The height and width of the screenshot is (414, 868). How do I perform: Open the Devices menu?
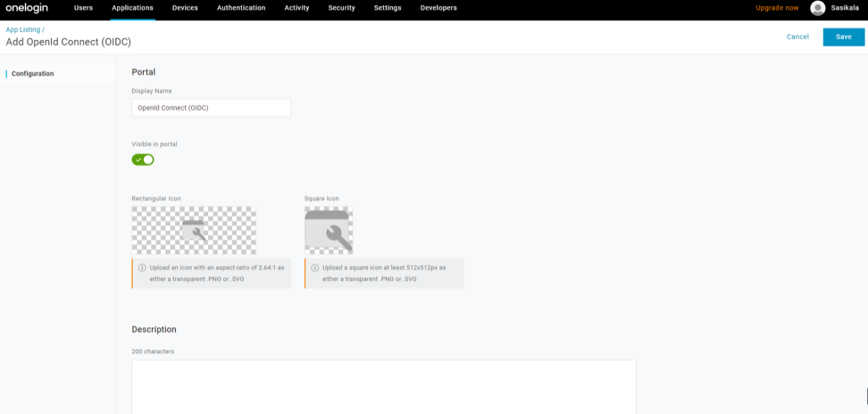pyautogui.click(x=185, y=8)
